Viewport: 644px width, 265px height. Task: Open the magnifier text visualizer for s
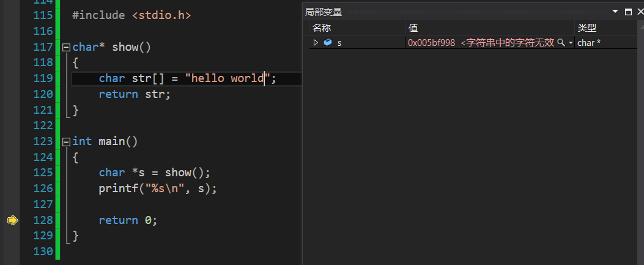(x=561, y=43)
